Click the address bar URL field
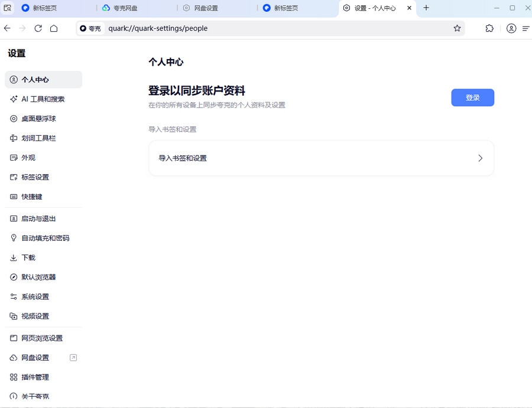The width and height of the screenshot is (532, 408). pyautogui.click(x=266, y=28)
